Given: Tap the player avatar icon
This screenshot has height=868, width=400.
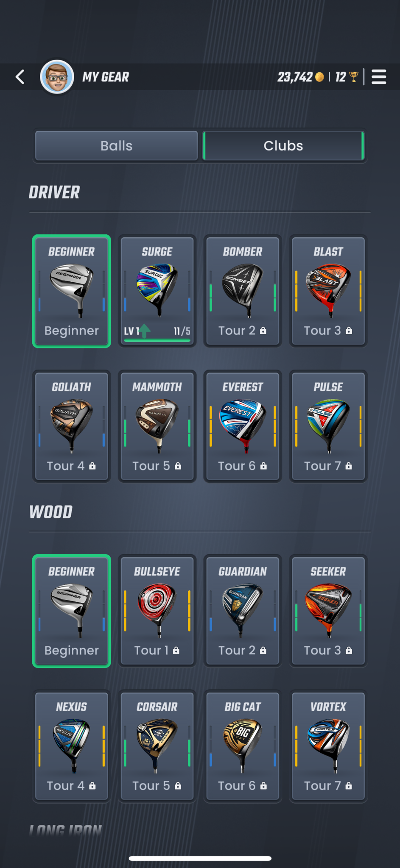Looking at the screenshot, I should [57, 77].
